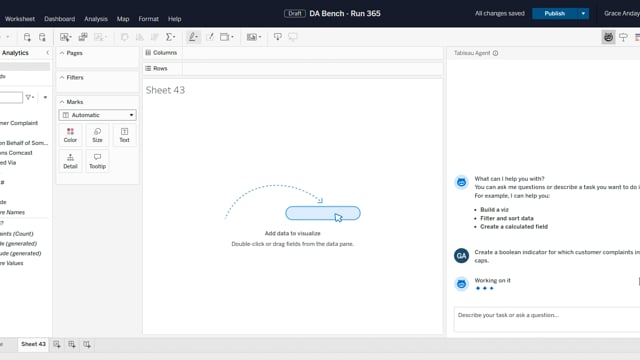Viewport: 640px width, 360px height.
Task: Open the show/hide cards toolbar icon
Action: [253, 37]
